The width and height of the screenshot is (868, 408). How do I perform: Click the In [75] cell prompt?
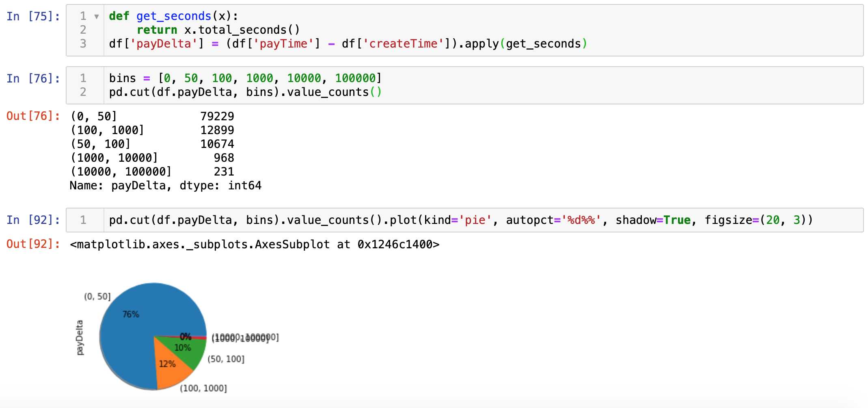click(33, 16)
